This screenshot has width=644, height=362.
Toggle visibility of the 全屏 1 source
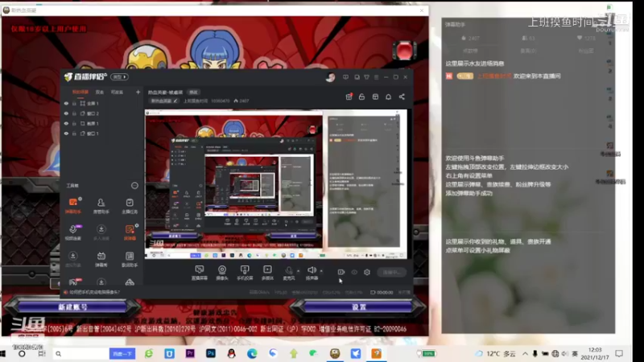[66, 104]
